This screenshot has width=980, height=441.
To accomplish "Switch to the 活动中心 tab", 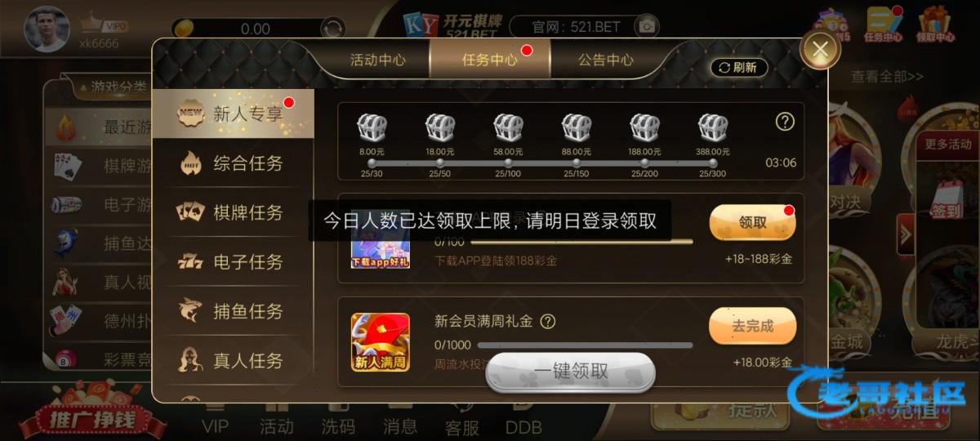I will click(x=377, y=60).
